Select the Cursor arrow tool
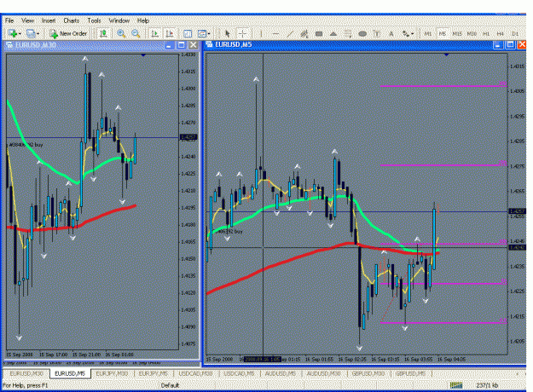 click(228, 33)
